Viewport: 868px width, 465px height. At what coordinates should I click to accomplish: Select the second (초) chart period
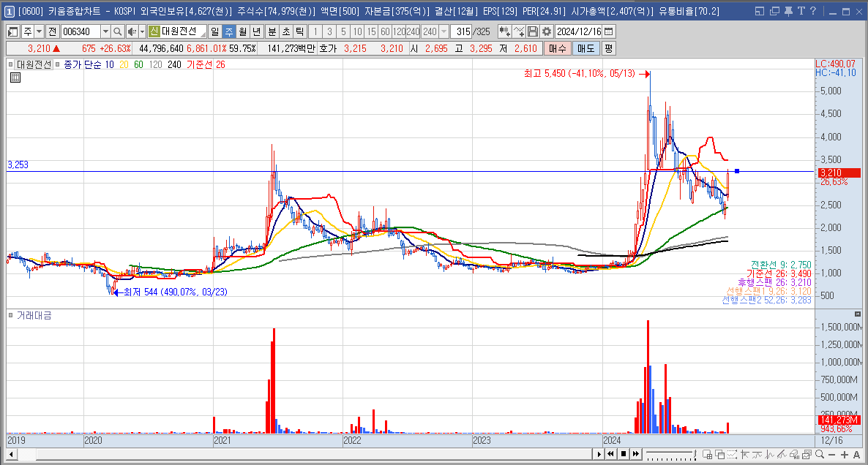(x=286, y=32)
